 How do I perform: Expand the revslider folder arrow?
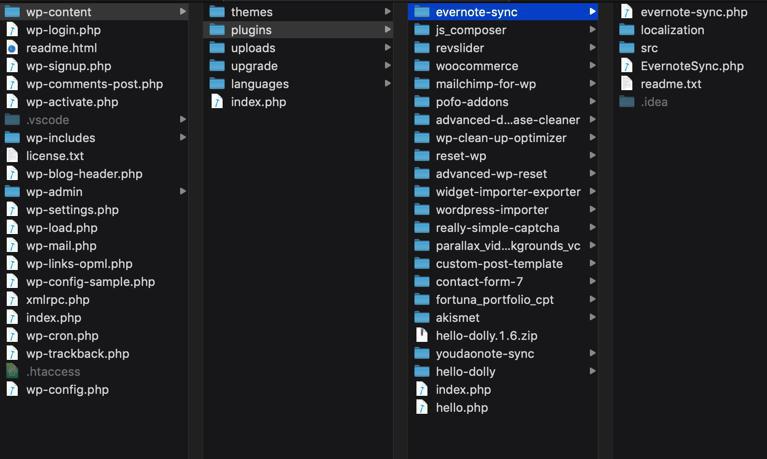pos(593,48)
